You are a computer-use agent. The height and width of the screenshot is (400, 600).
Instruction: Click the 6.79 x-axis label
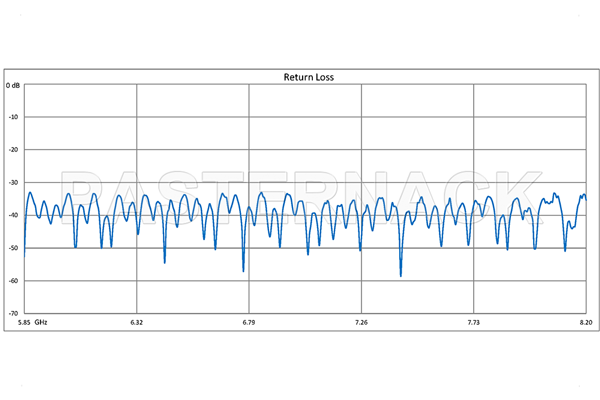(249, 322)
